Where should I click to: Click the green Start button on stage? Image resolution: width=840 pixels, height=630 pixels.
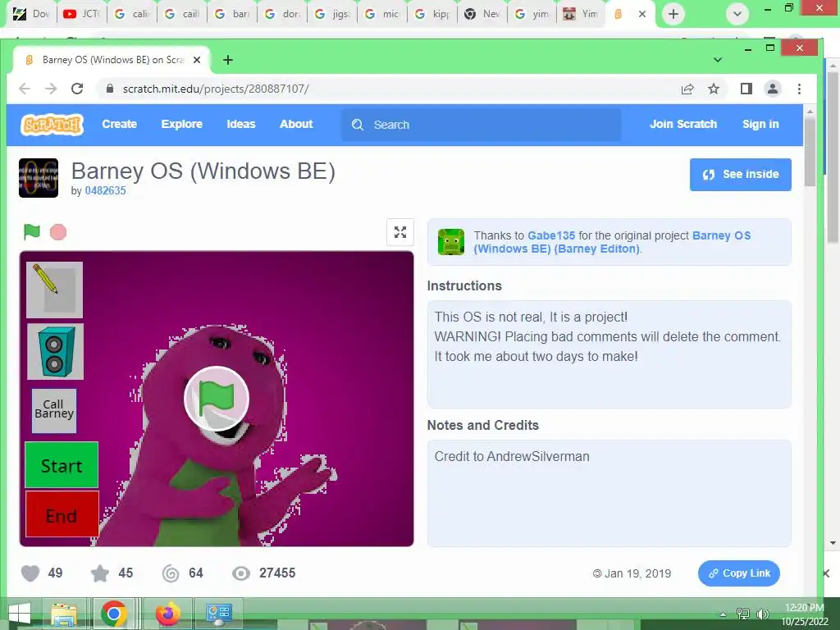coord(62,465)
